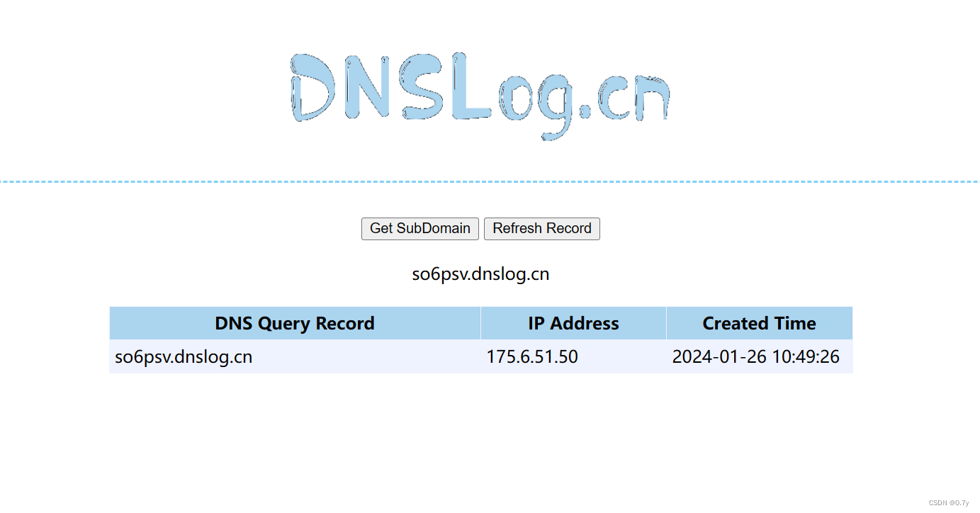Click the IP Address column header
Screen dimensions: 980x513
tap(573, 323)
